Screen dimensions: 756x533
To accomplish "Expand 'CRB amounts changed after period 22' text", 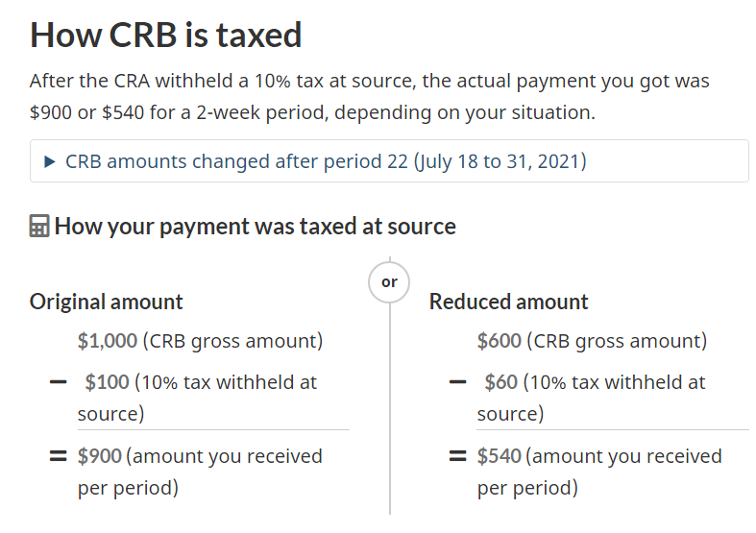I will pyautogui.click(x=326, y=161).
